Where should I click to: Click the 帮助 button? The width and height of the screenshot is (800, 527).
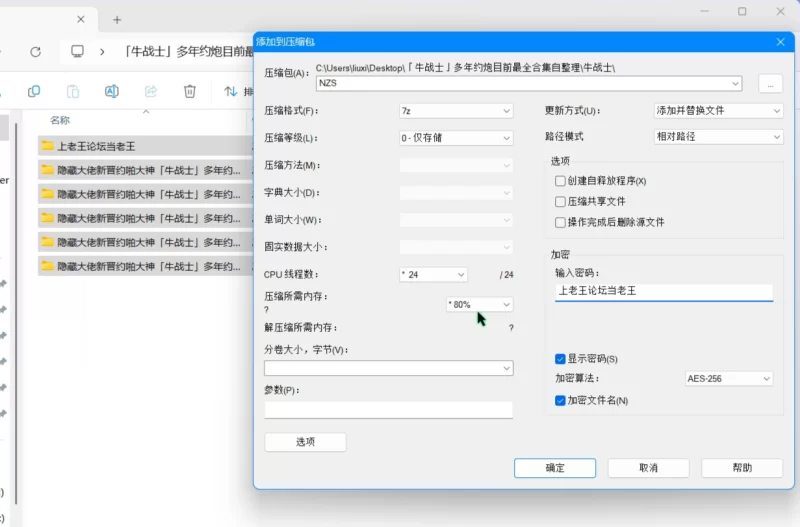coord(742,468)
